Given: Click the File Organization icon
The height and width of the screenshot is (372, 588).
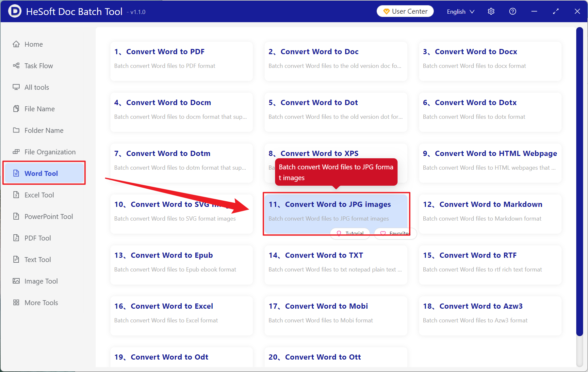Looking at the screenshot, I should tap(16, 152).
